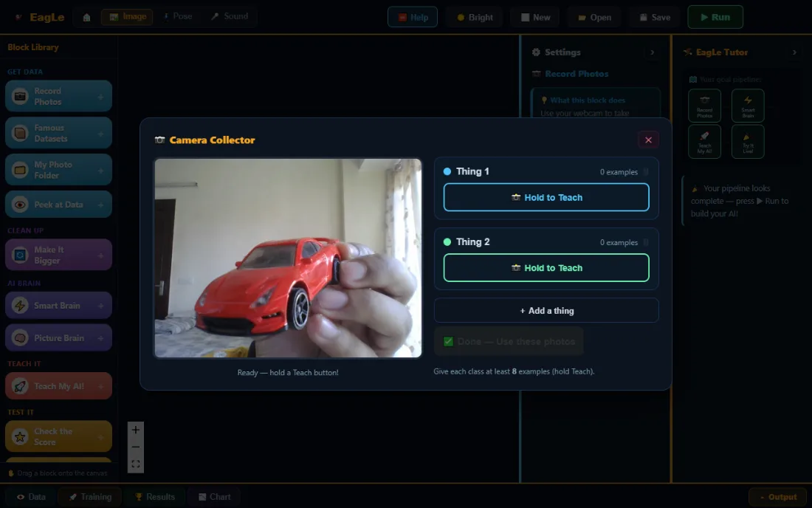Click the My Photo Folder block icon
The image size is (812, 508).
pos(20,170)
